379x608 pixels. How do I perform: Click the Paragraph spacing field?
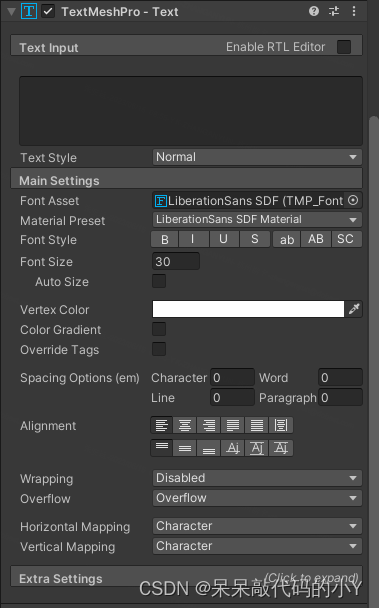(340, 397)
